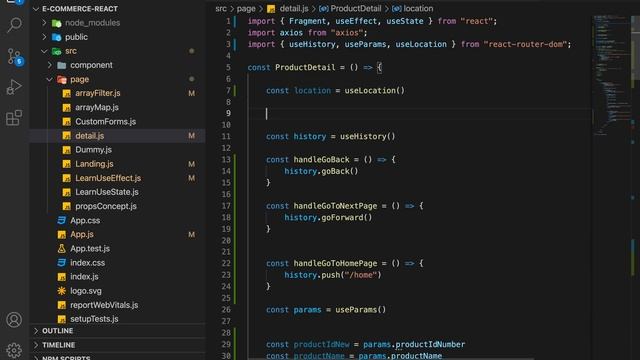Click 'handleGoToNextPage' on line 17
Viewport: 640px width, 360px height.
point(335,206)
